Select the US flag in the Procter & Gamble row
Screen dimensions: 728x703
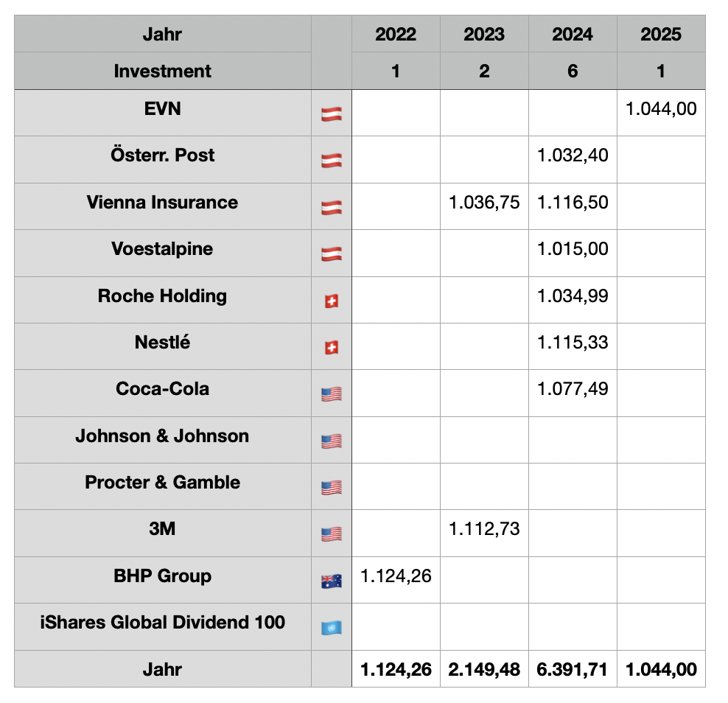[331, 488]
